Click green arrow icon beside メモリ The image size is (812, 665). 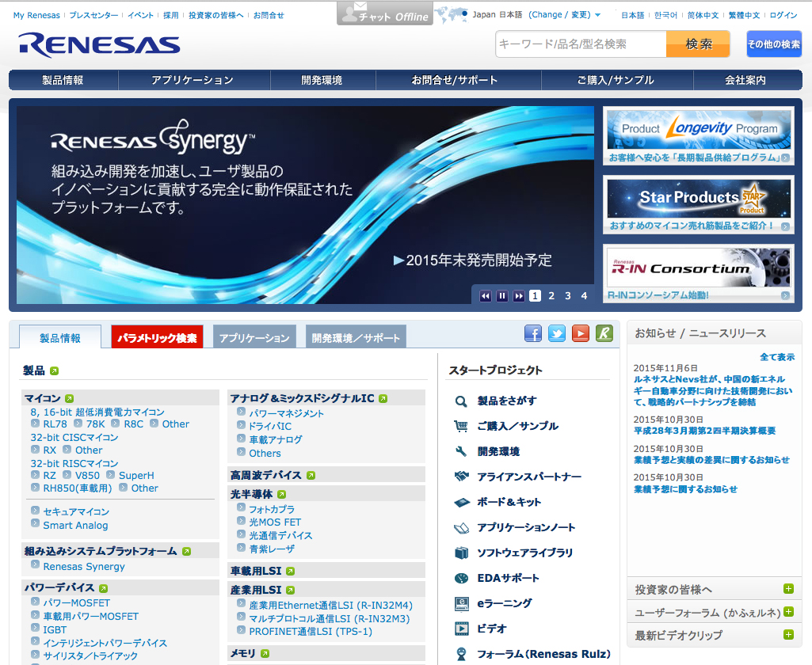click(x=265, y=654)
